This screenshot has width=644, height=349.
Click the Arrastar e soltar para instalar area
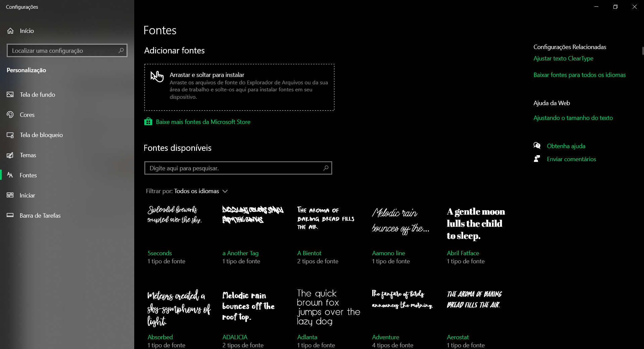239,87
